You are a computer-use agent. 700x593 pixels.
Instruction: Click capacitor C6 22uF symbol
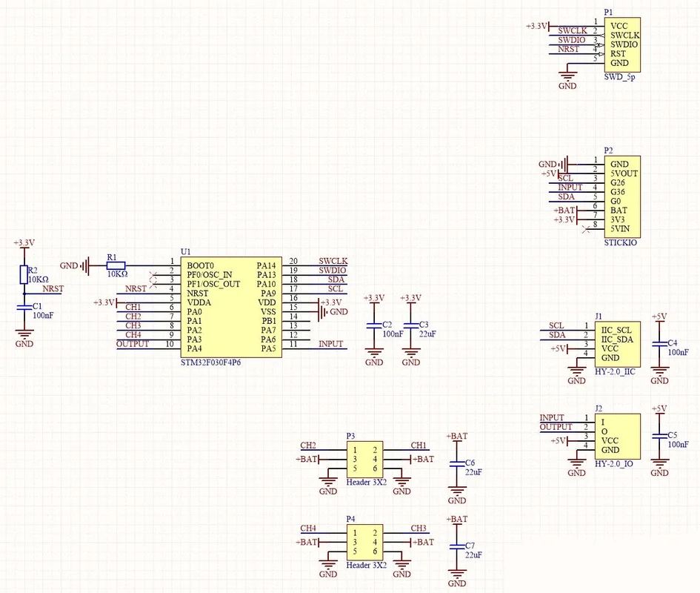point(457,464)
